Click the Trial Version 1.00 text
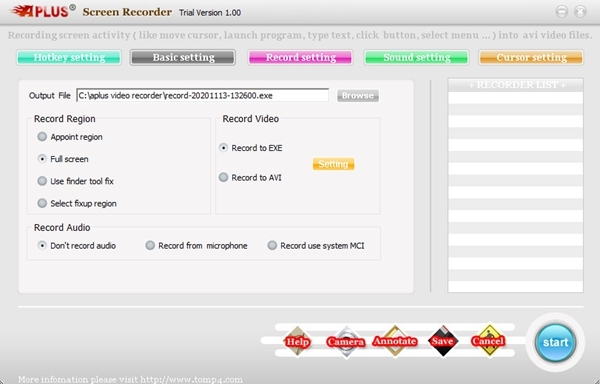600x384 pixels. pos(210,13)
